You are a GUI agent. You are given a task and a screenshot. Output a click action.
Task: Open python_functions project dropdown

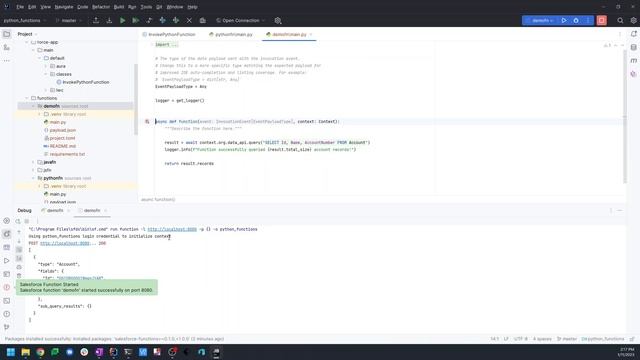(x=25, y=20)
